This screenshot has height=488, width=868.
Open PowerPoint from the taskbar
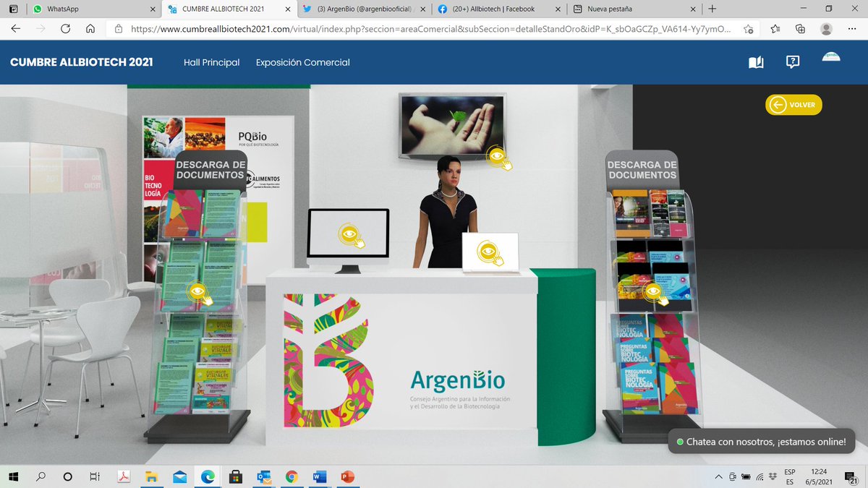pyautogui.click(x=347, y=476)
